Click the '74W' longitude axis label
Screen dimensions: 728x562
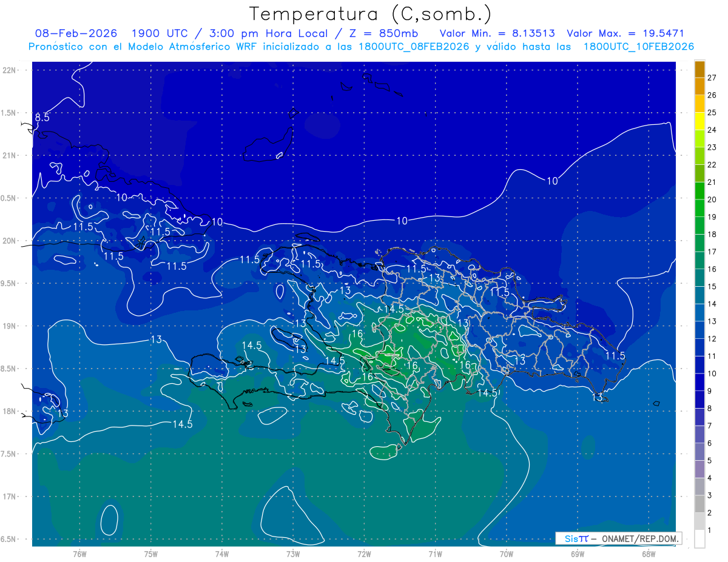tap(222, 554)
